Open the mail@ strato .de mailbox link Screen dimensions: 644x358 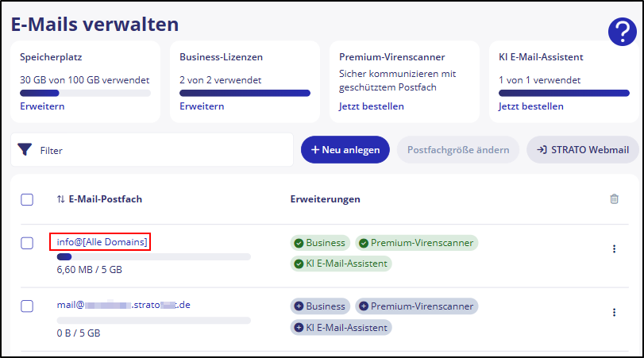pyautogui.click(x=124, y=305)
